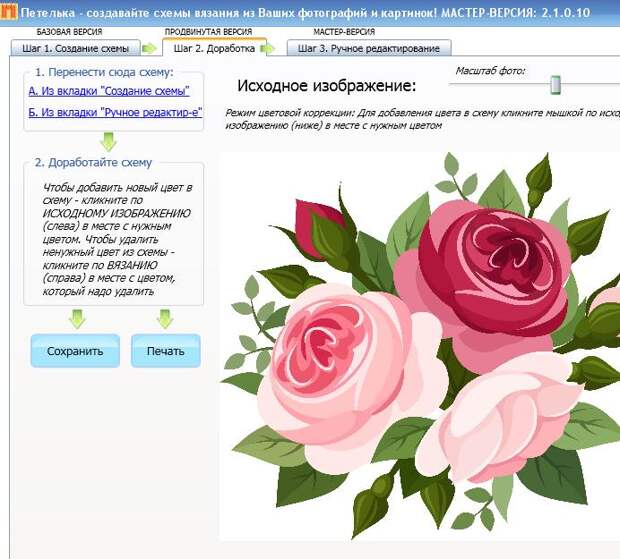Click green arrow between Шаг 1 and Шаг 2
This screenshot has height=559, width=620.
click(x=149, y=49)
